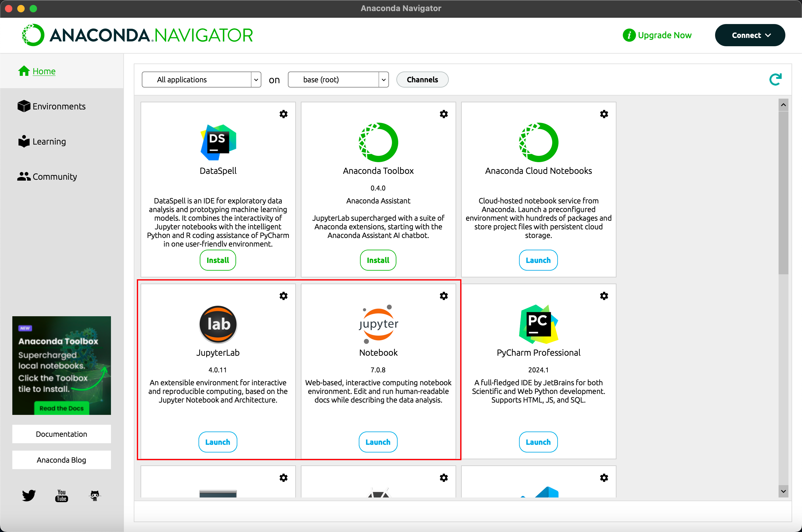Click the PyCharm version 2024.1 text
The height and width of the screenshot is (532, 802).
click(x=538, y=370)
